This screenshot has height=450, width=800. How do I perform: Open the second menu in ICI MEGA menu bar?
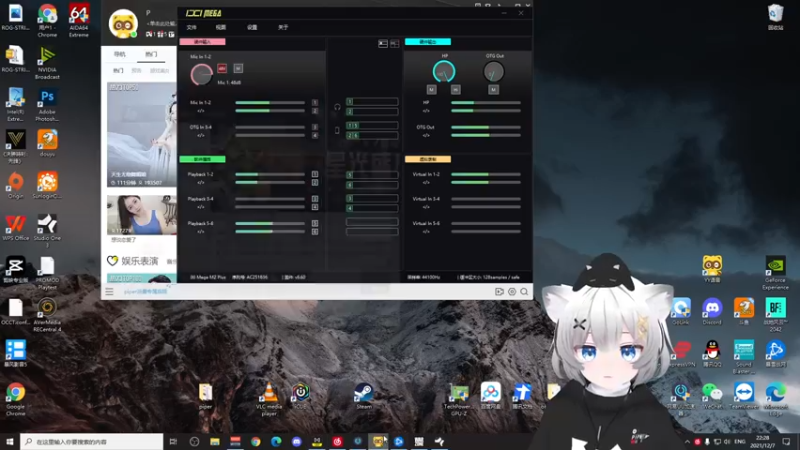click(220, 28)
